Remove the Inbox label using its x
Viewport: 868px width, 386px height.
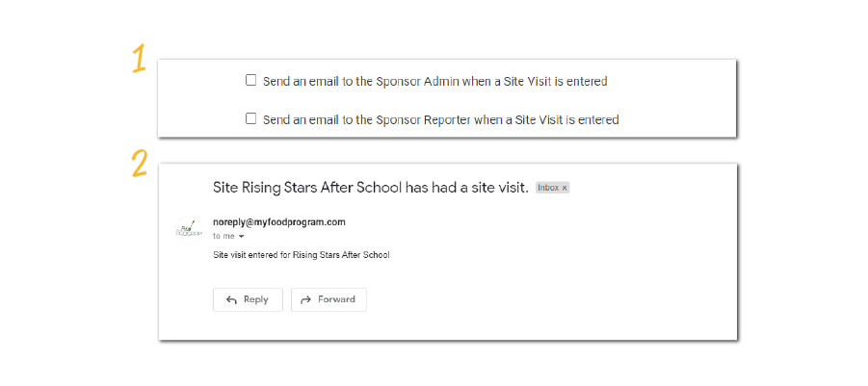565,188
